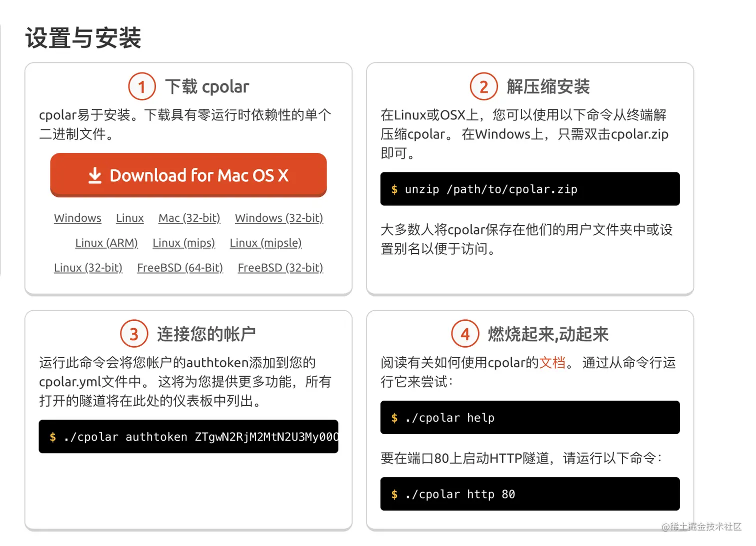This screenshot has width=756, height=546.
Task: Click the paragraph starting cpolar易于安装
Action: 185,124
